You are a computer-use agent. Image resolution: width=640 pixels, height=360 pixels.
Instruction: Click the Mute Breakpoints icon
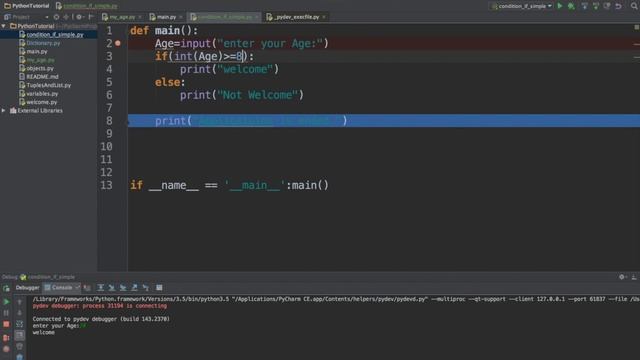pos(6,349)
